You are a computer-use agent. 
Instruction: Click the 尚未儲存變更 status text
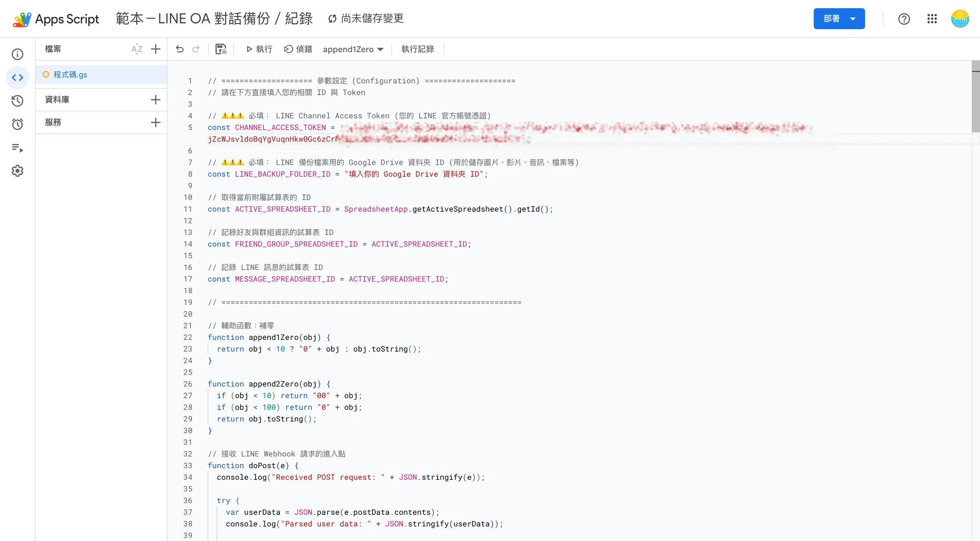[372, 19]
